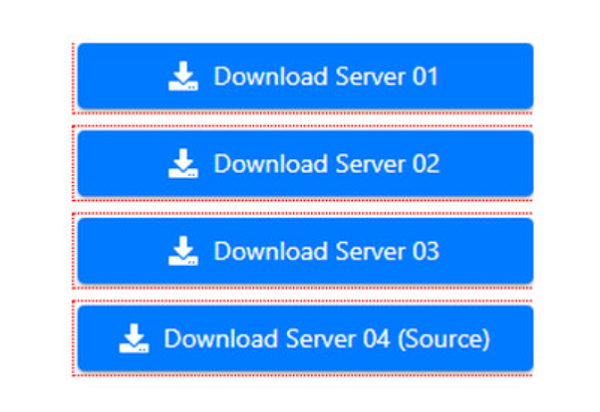The height and width of the screenshot is (412, 600).
Task: Start download from the Source server 04
Action: 305,339
